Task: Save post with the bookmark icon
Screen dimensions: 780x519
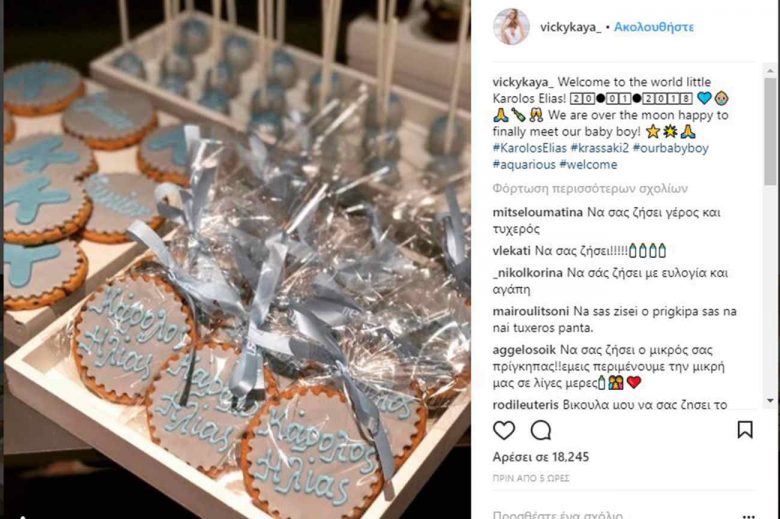Action: tap(745, 430)
